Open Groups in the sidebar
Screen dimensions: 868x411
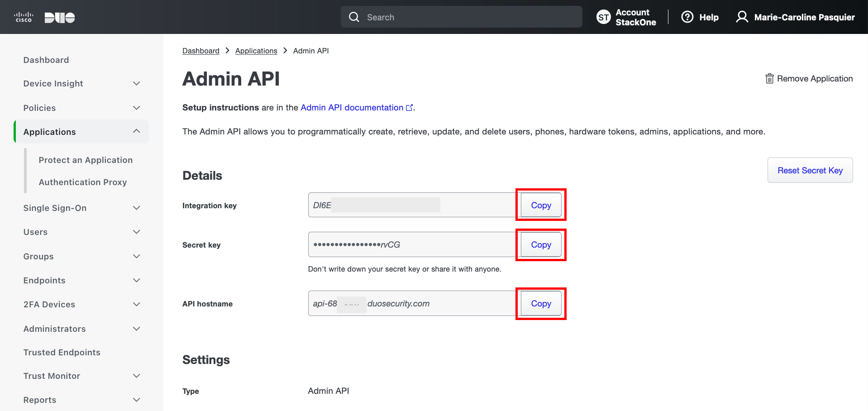38,257
